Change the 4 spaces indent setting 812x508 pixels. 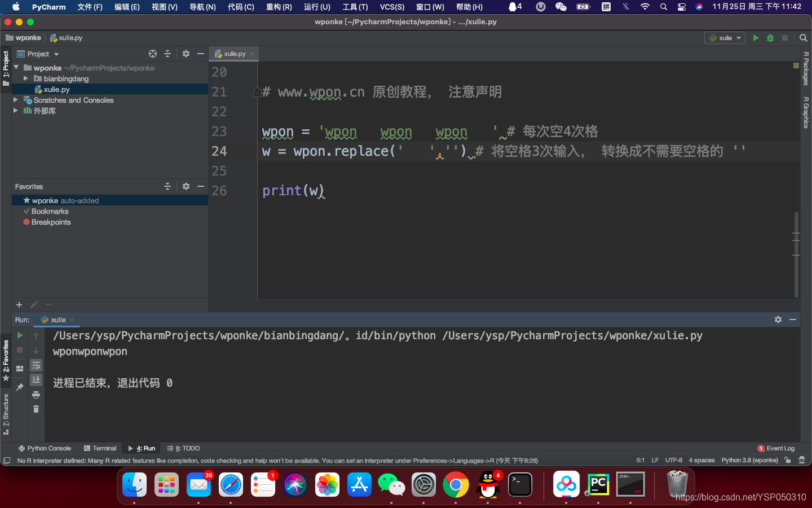pos(701,460)
